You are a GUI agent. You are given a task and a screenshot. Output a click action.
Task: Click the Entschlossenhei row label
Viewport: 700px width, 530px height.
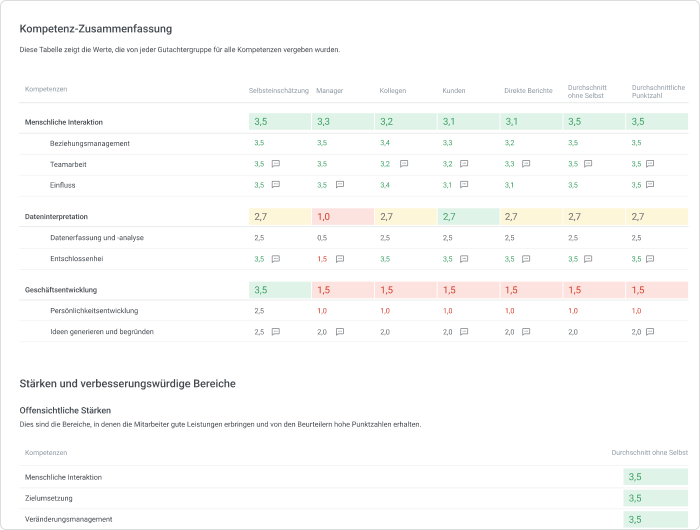point(77,259)
